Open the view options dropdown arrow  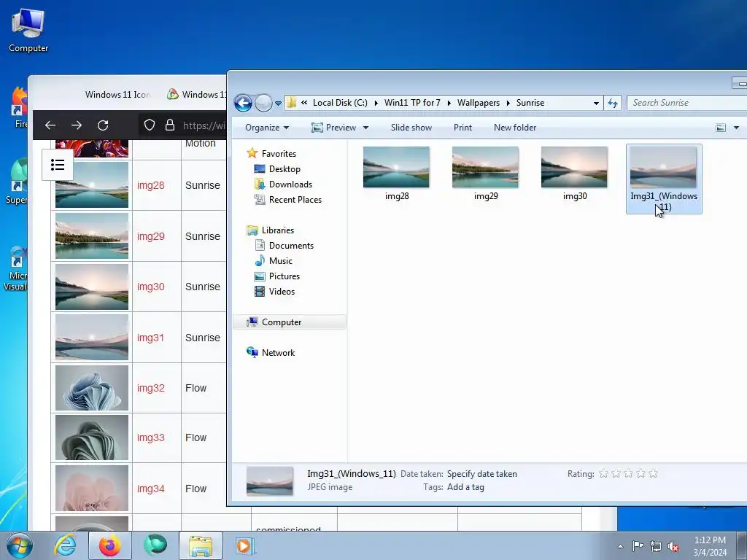[x=737, y=128]
